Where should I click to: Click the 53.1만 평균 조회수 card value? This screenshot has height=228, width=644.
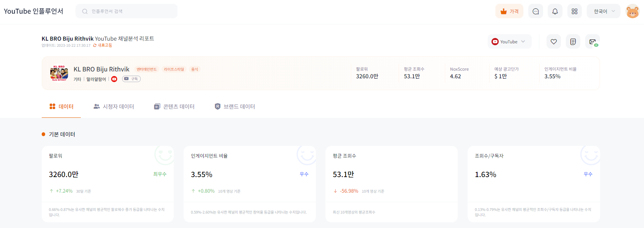pyautogui.click(x=343, y=174)
